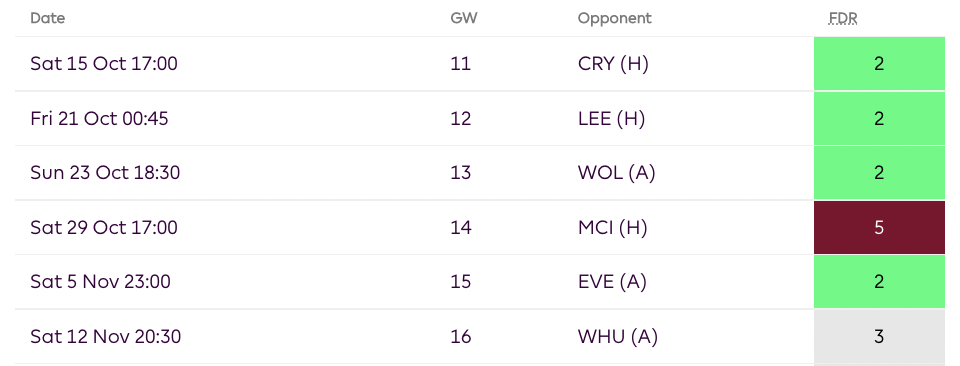The width and height of the screenshot is (960, 366).
Task: Select the LEE (H) opponent cell
Action: point(612,118)
